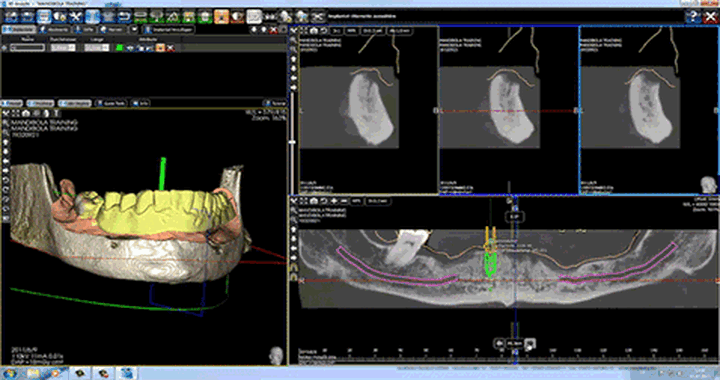Click the 1:1 scale button in cross-section view
The width and height of the screenshot is (720, 380).
336,31
